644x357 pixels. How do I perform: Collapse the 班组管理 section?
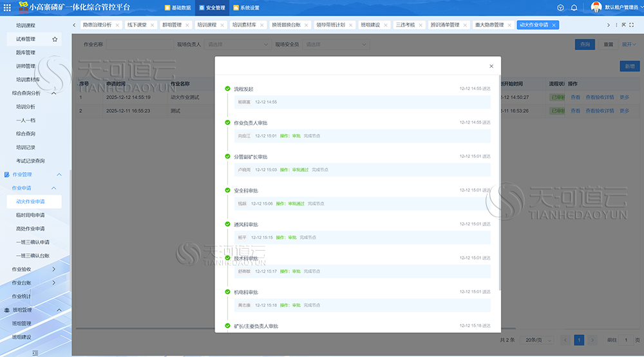pos(59,310)
